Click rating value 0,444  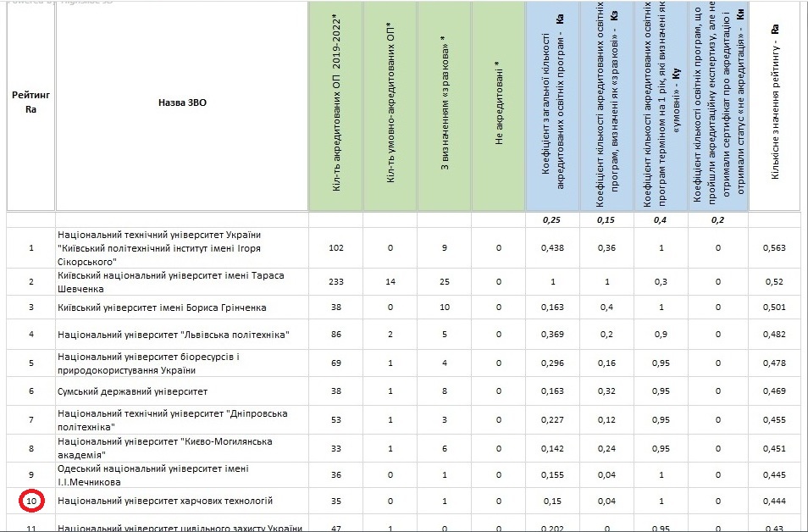pos(774,501)
